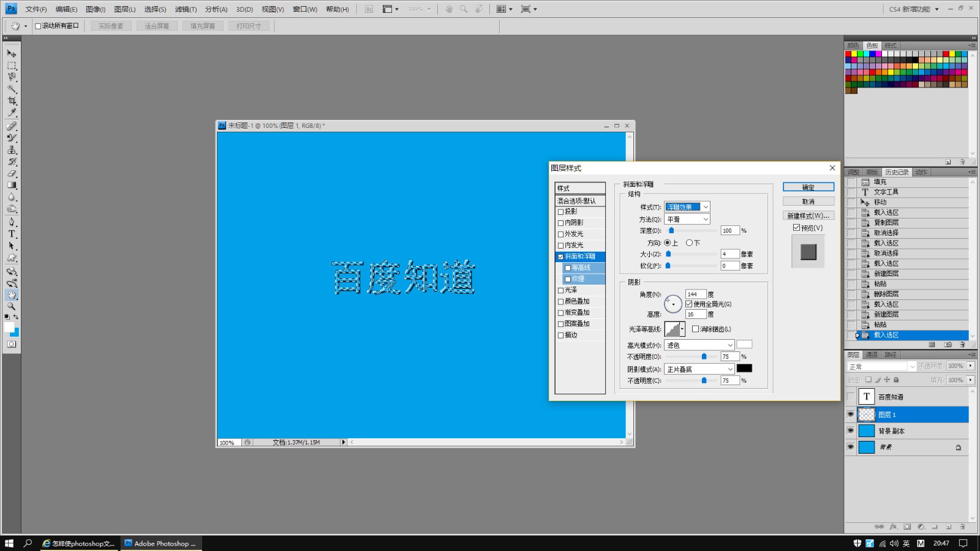
Task: Toggle Quick Mask mode icon
Action: (x=12, y=344)
